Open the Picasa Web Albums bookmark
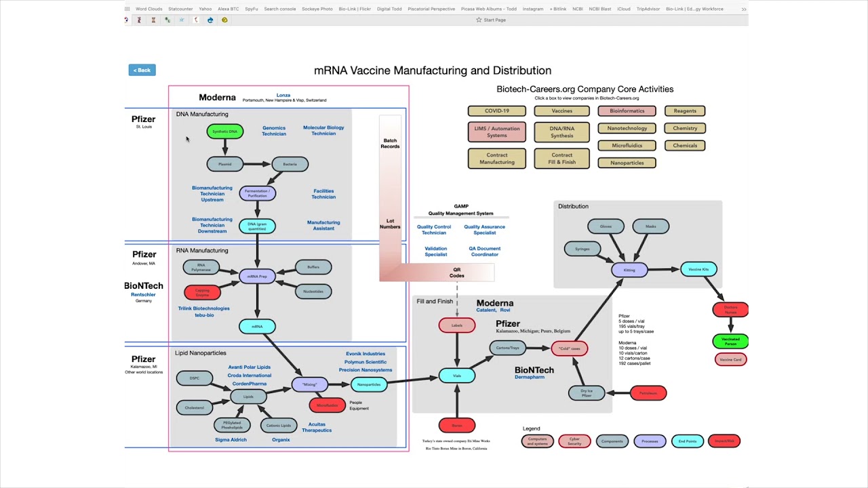The image size is (868, 488). [x=489, y=9]
